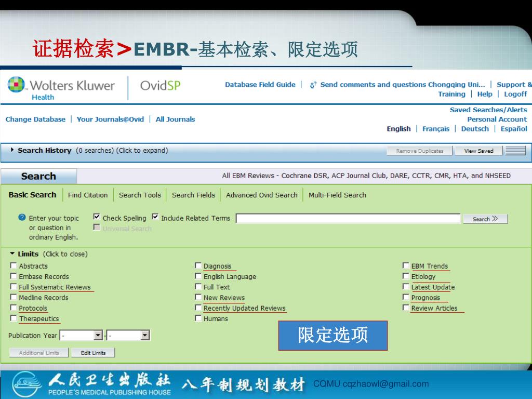Image resolution: width=532 pixels, height=399 pixels.
Task: Open the Multi-Field Search tab
Action: pyautogui.click(x=337, y=195)
